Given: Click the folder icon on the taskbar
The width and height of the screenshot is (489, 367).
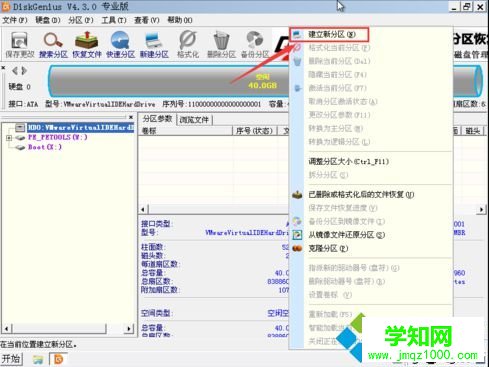Looking at the screenshot, I should coord(38,359).
